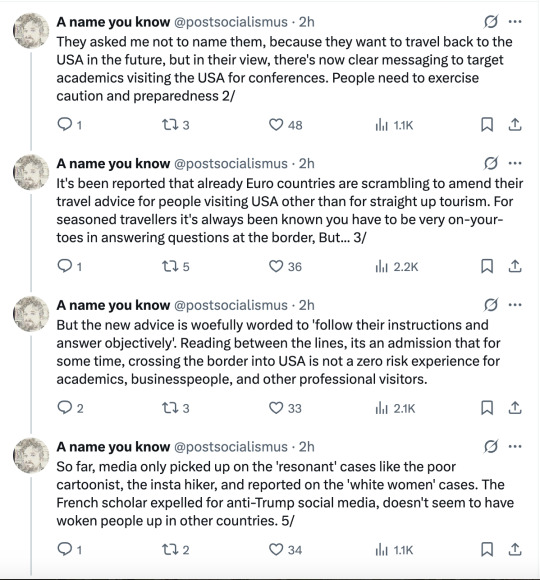Open more options on the first tweet
The height and width of the screenshot is (580, 540).
click(515, 22)
